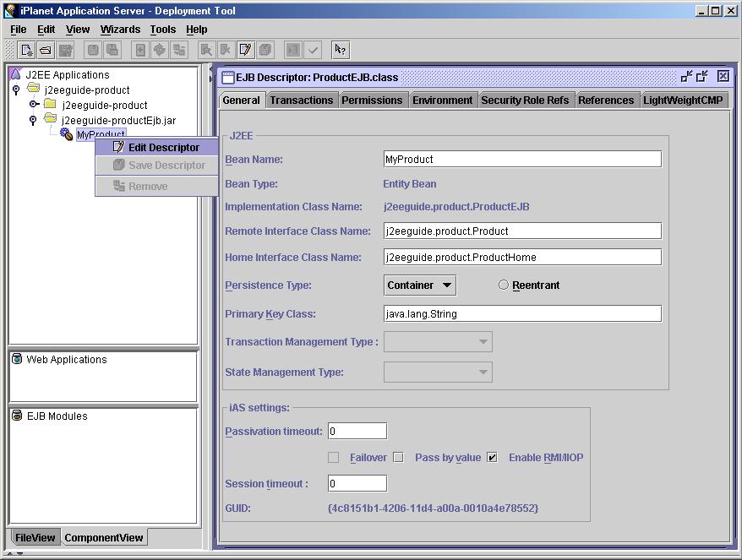This screenshot has width=742, height=560.
Task: Choose Edit Descriptor from context menu
Action: 156,147
